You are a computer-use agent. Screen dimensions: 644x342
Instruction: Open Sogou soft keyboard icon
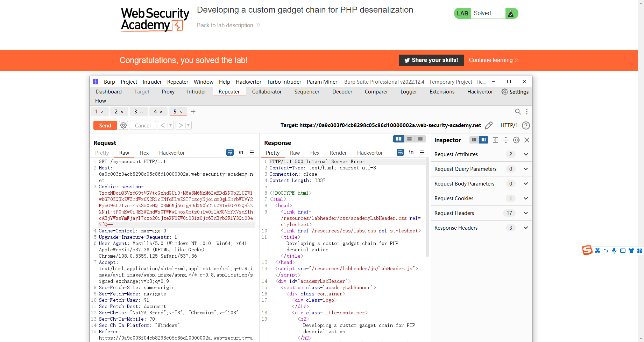pyautogui.click(x=623, y=251)
